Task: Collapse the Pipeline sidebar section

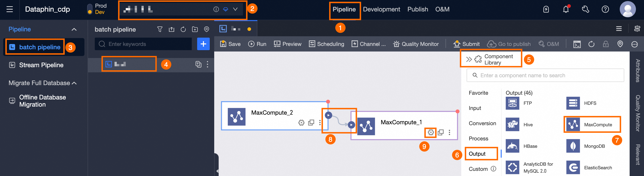Action: tap(74, 29)
